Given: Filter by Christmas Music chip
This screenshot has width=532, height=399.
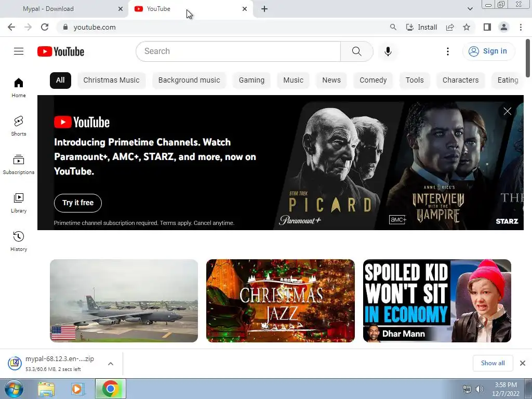Looking at the screenshot, I should [111, 81].
